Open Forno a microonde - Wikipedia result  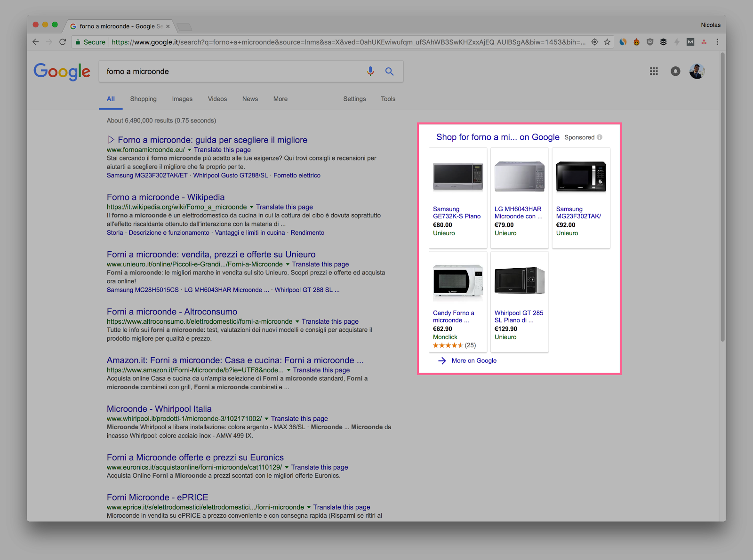(166, 197)
